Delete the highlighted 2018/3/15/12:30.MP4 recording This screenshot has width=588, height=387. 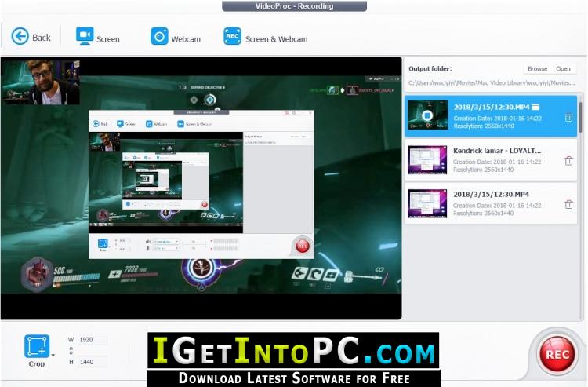pos(568,118)
